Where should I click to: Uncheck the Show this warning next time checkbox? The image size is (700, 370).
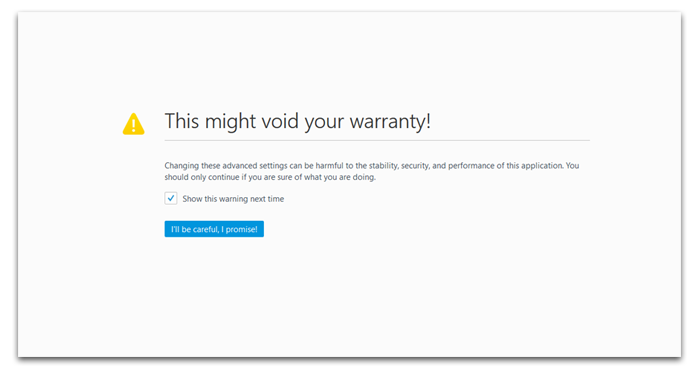(171, 198)
